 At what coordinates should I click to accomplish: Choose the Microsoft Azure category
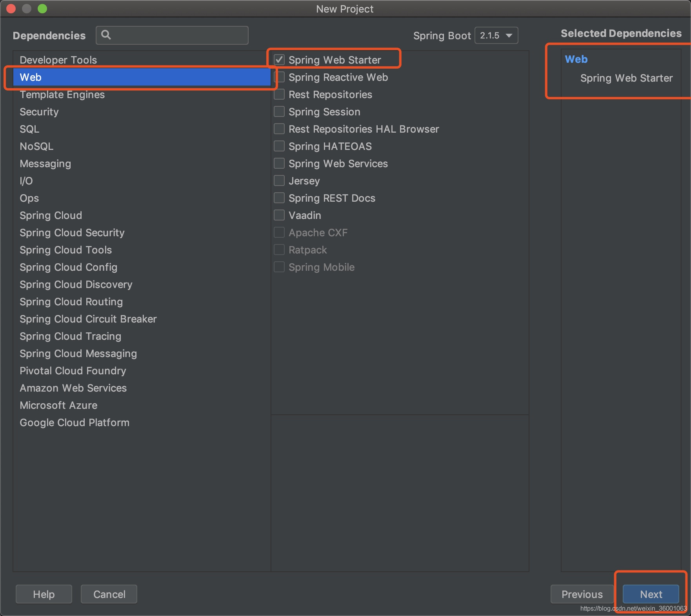(x=142, y=405)
